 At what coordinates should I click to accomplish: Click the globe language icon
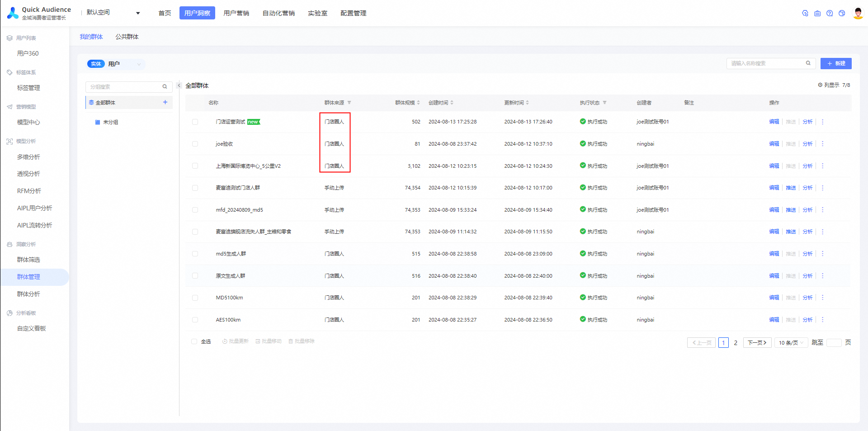click(842, 13)
